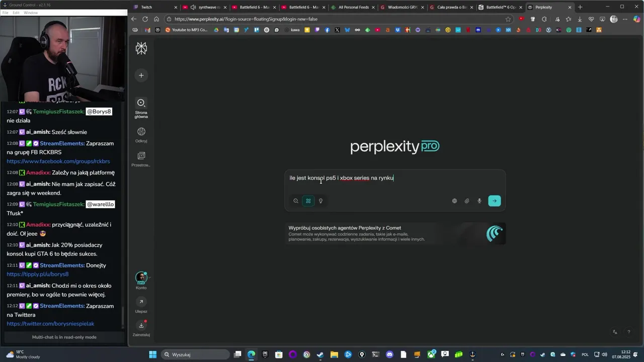Select the labs lightbulb mode icon

pyautogui.click(x=320, y=201)
